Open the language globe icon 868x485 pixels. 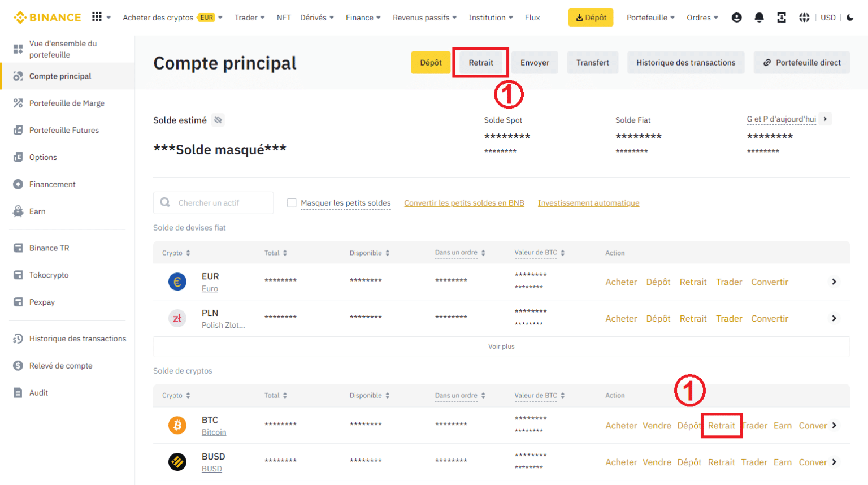pyautogui.click(x=804, y=18)
